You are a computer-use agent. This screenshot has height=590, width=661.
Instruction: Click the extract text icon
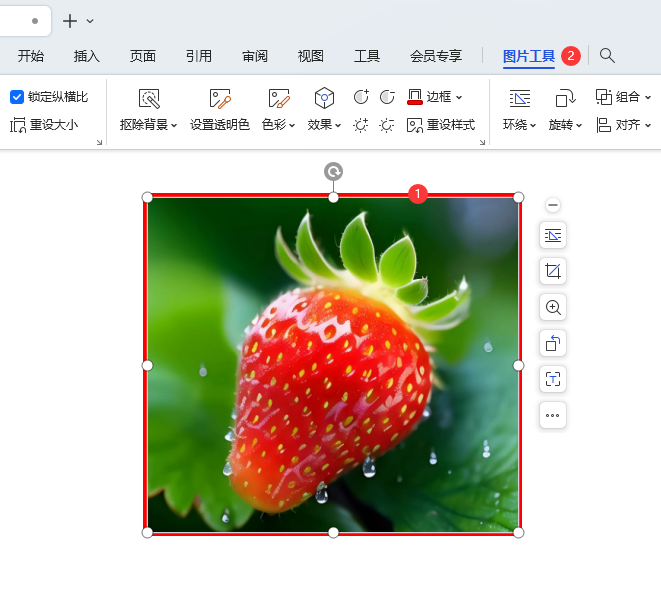click(x=553, y=379)
